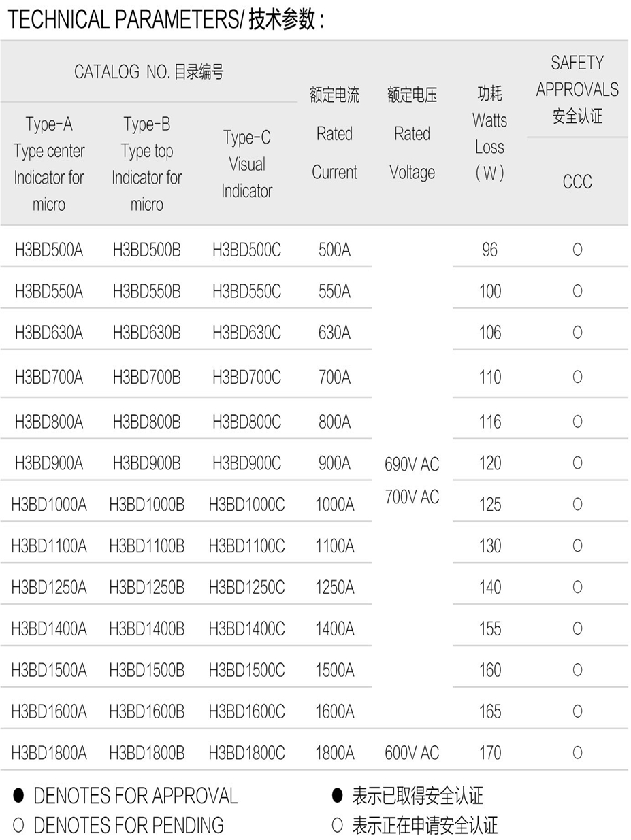631x840 pixels.
Task: Click the filled circle before 表示已取得安全认证
Action: [x=336, y=795]
